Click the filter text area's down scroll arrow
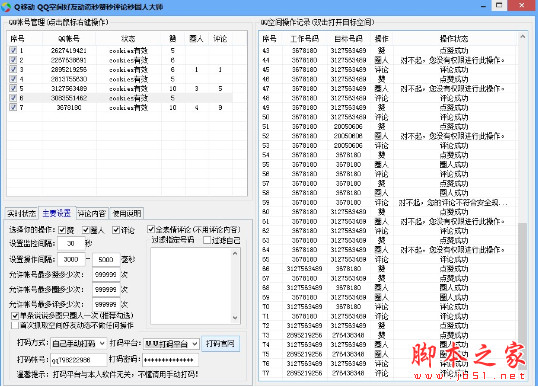 tap(235, 318)
